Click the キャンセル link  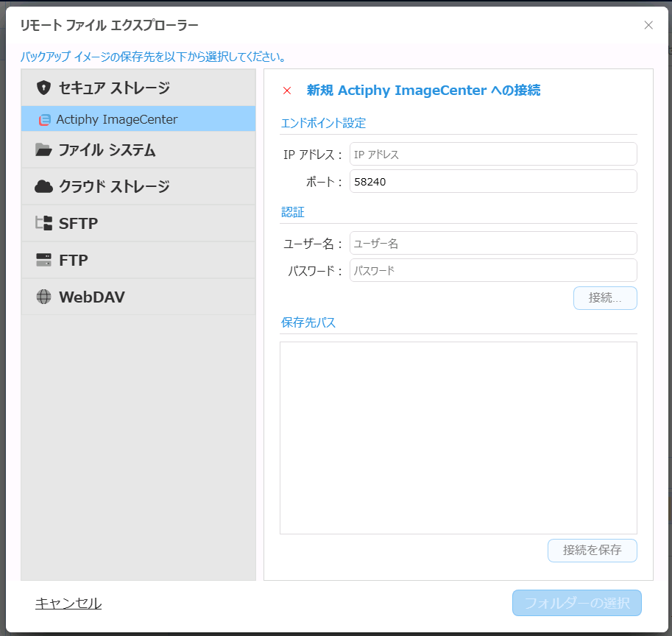tap(68, 603)
